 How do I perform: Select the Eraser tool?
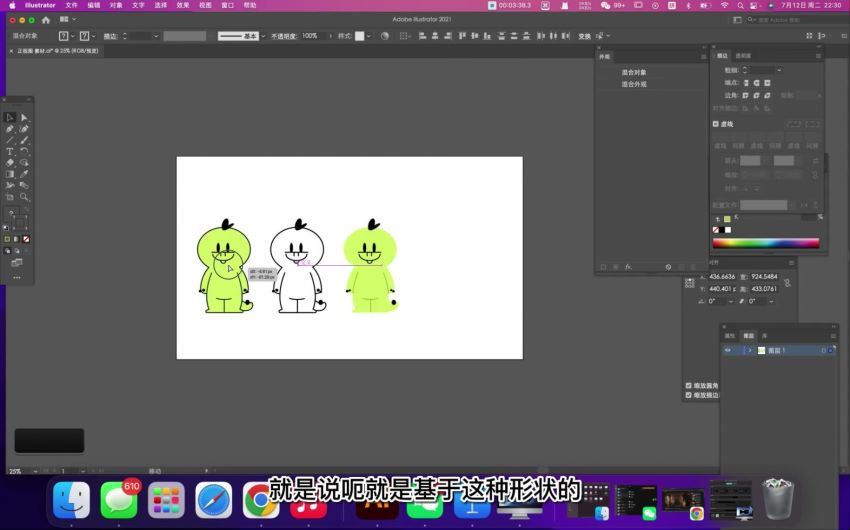(10, 163)
